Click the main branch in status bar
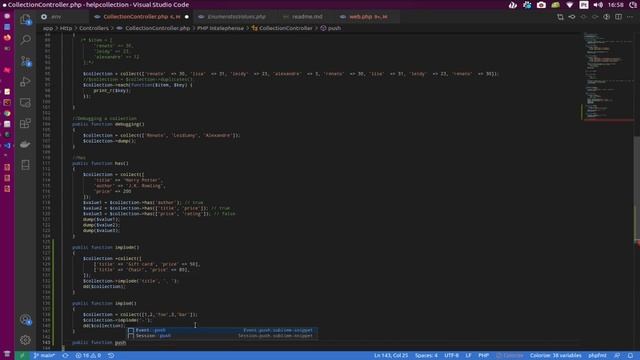640x360 pixels. 44,356
